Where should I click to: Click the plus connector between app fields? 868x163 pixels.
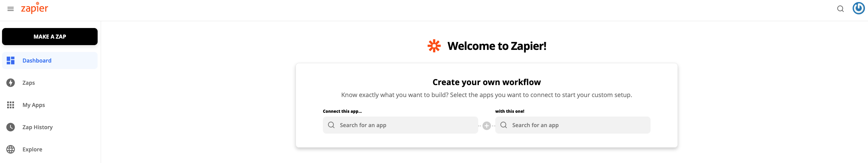tap(487, 126)
